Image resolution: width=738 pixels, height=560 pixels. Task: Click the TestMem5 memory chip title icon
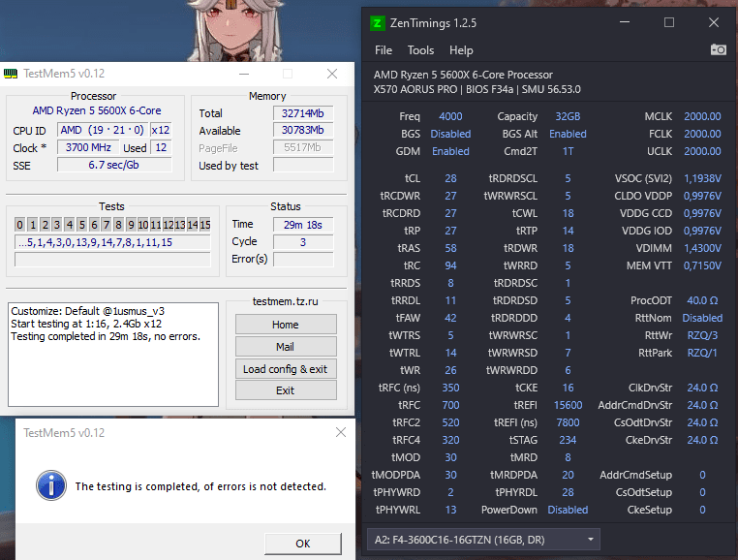(11, 74)
